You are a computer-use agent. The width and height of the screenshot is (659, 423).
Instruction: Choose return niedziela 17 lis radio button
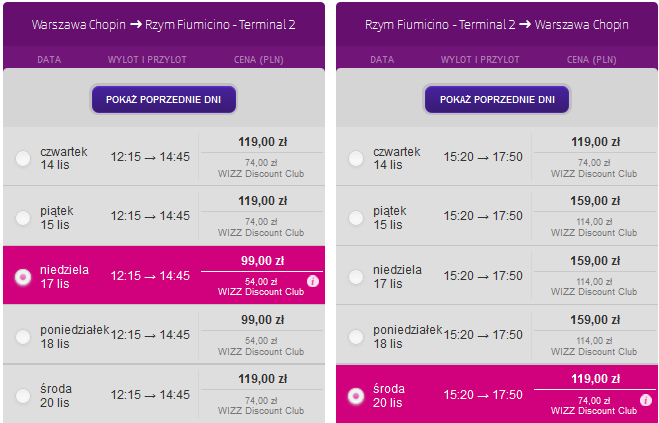[x=356, y=277]
